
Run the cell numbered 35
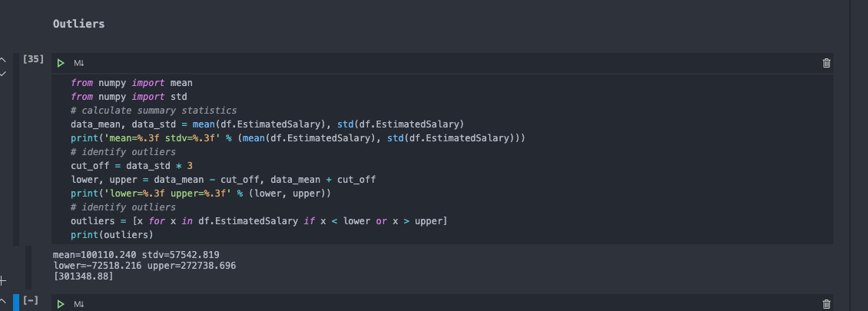click(x=61, y=63)
